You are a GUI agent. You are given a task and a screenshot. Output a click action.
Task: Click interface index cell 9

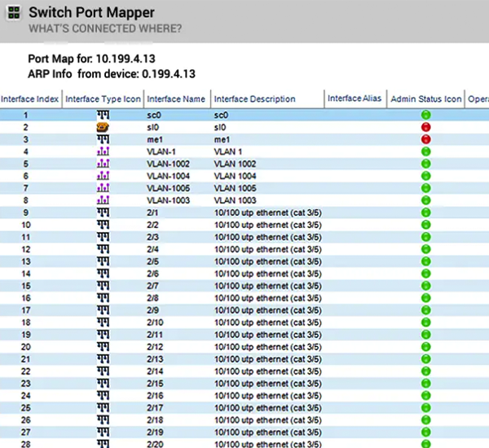pyautogui.click(x=26, y=213)
